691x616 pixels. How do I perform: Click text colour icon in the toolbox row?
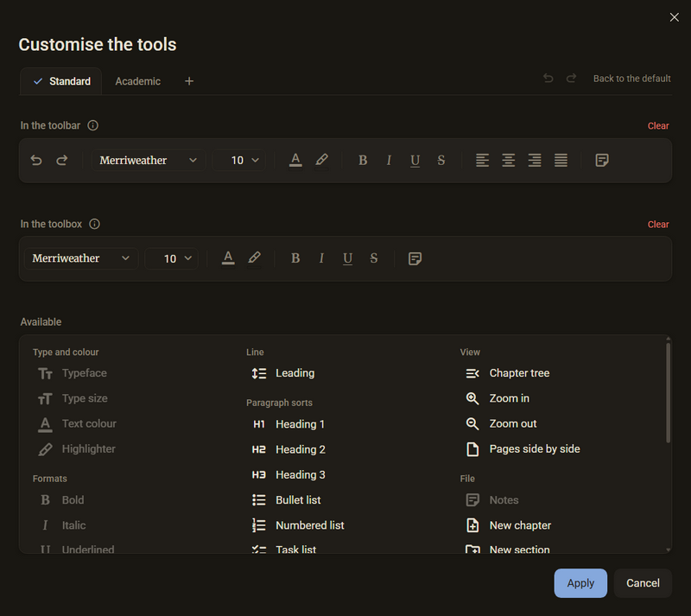point(228,258)
